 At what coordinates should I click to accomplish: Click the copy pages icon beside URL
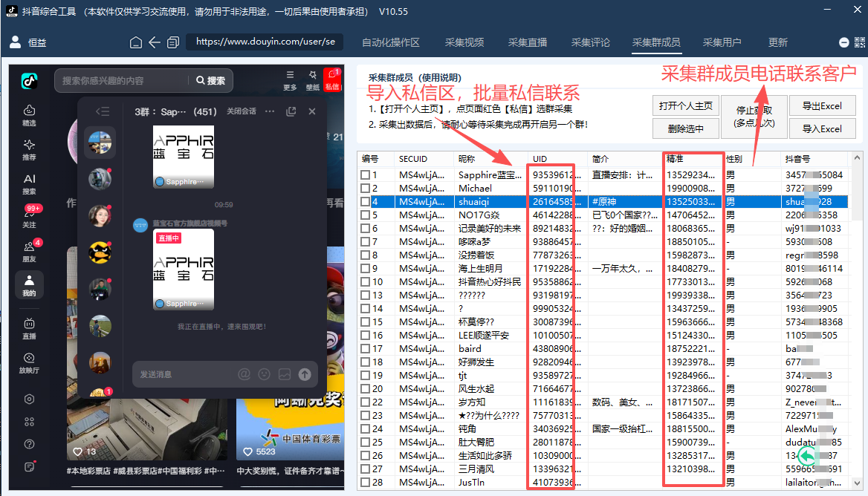click(x=173, y=42)
